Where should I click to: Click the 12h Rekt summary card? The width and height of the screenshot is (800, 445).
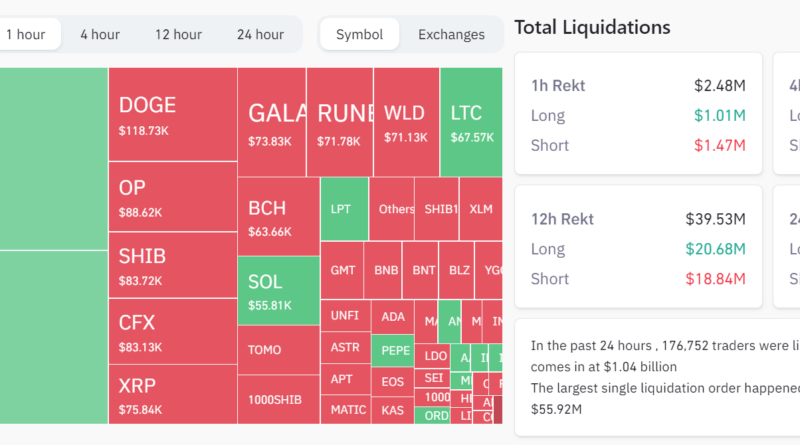click(x=637, y=247)
